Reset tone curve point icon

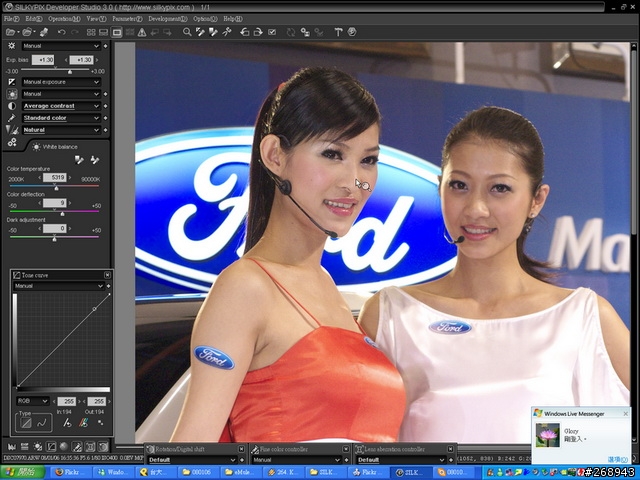(x=67, y=423)
